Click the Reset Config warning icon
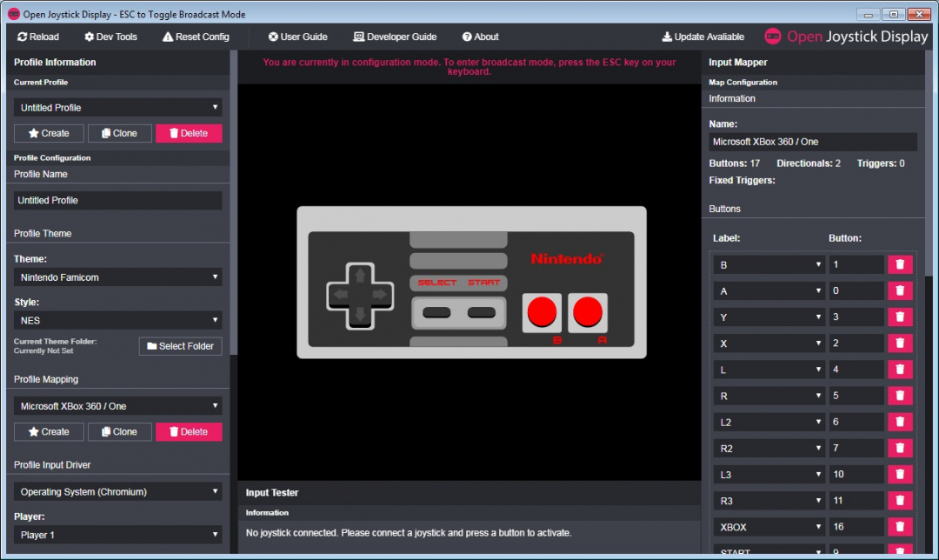This screenshot has height=560, width=939. [x=169, y=37]
